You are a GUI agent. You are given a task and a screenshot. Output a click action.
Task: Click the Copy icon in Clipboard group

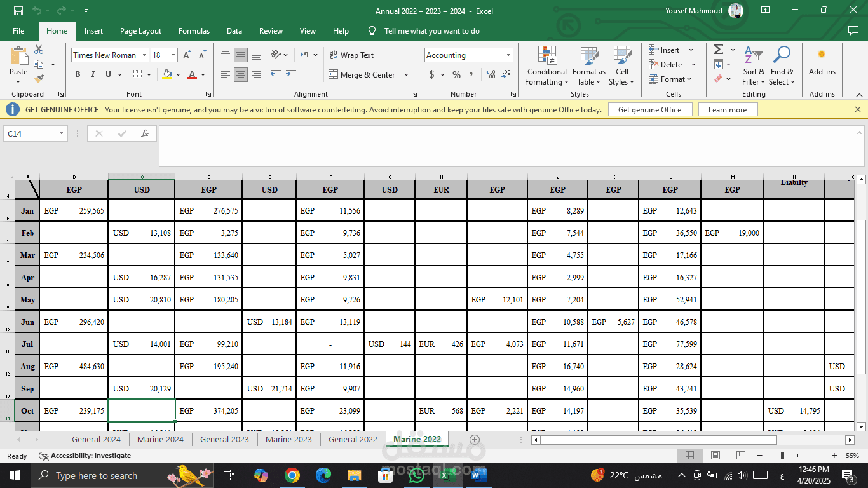[x=39, y=64]
